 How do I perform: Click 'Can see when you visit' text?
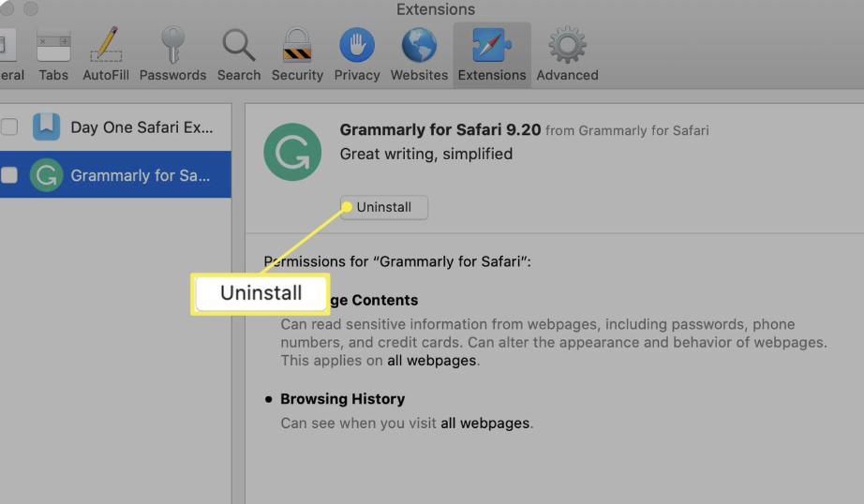(x=358, y=423)
